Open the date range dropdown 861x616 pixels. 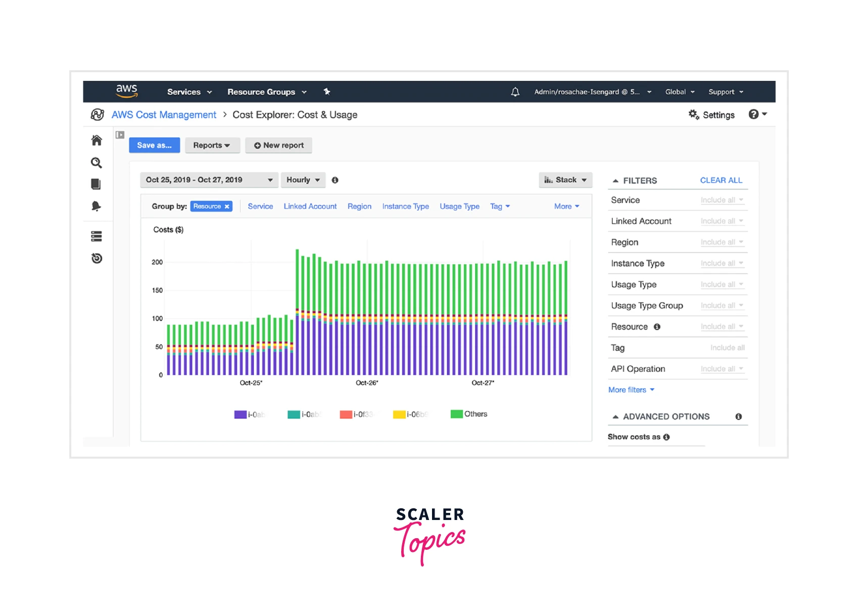209,180
